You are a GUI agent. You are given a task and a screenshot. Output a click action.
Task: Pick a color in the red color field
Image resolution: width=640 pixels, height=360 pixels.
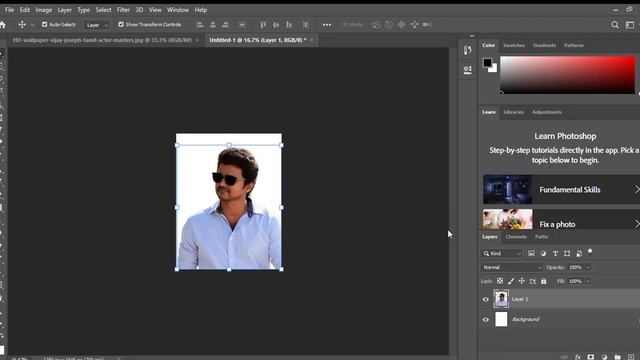point(568,75)
